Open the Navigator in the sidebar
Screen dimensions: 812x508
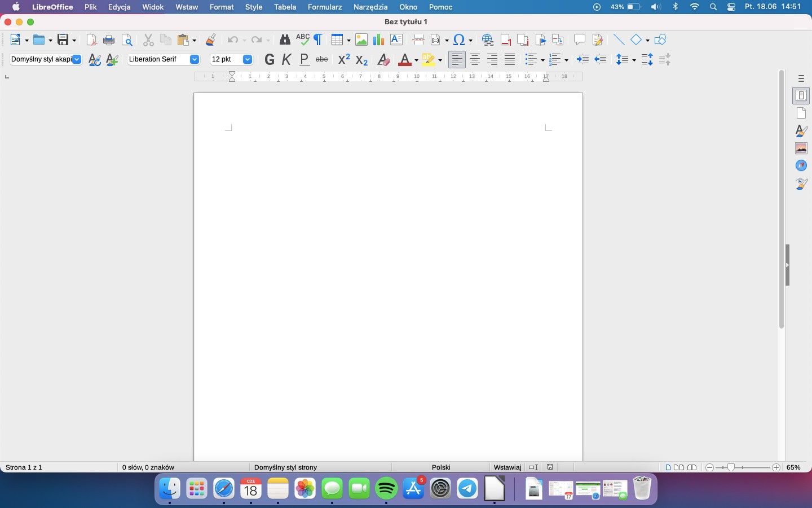[801, 165]
